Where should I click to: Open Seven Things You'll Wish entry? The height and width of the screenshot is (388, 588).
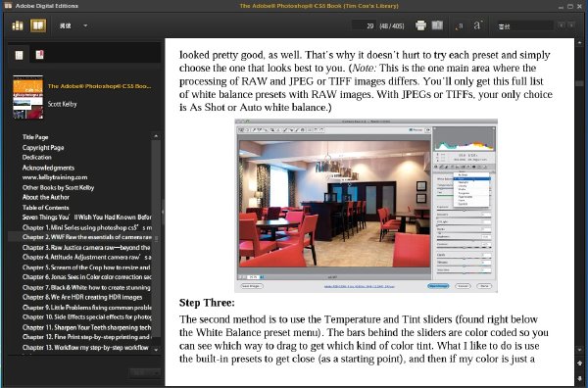(x=86, y=218)
